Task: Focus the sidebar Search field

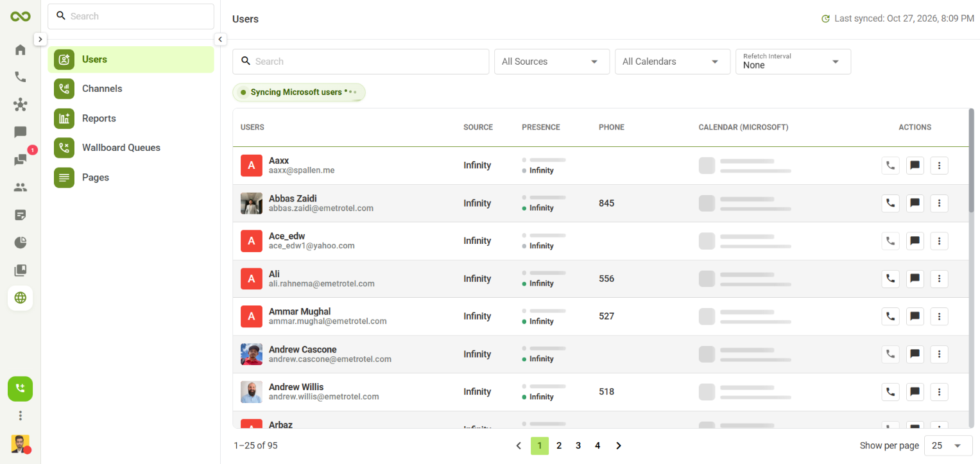Action: pyautogui.click(x=131, y=17)
